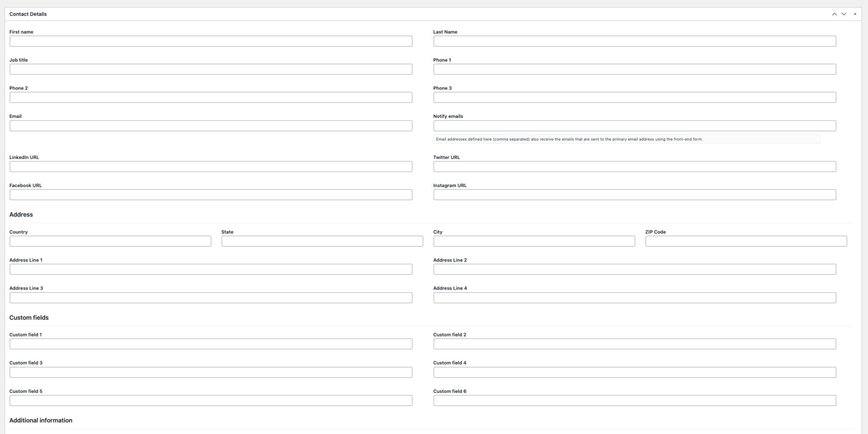Select the Phone 1 input box
Viewport: 868px width, 434px height.
point(634,69)
